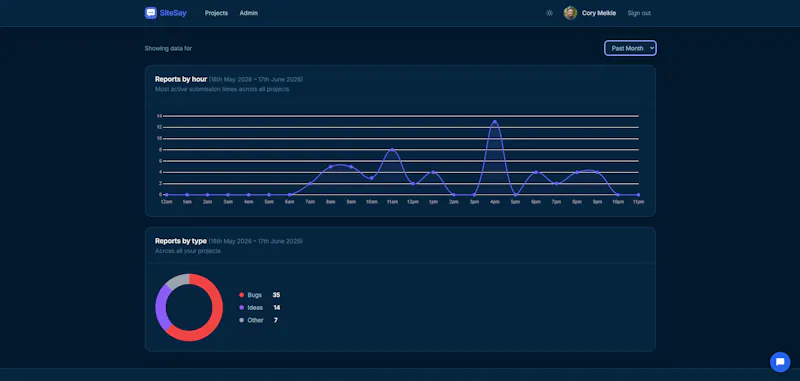Image resolution: width=800 pixels, height=381 pixels.
Task: Click the 11am data point on chart
Action: [392, 149]
